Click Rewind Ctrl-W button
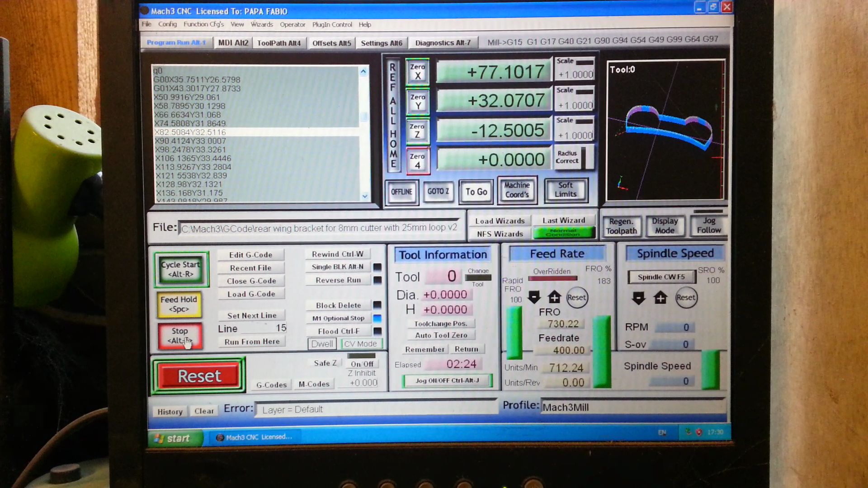The width and height of the screenshot is (868, 488). tap(337, 254)
